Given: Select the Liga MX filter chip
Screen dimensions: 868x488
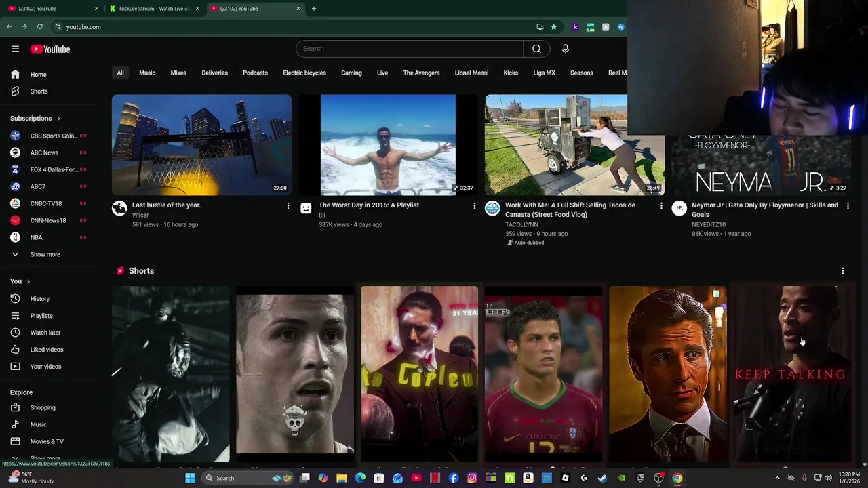Looking at the screenshot, I should (544, 73).
